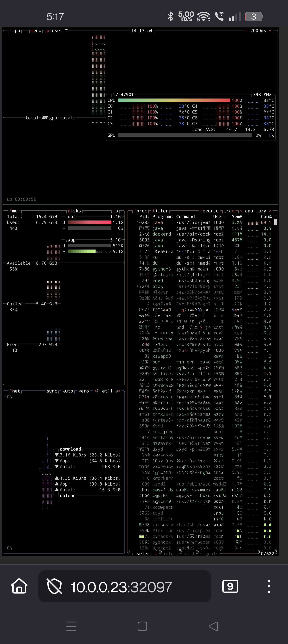The image size is (288, 644).
Task: Toggle reverse sort order
Action: pos(209,211)
